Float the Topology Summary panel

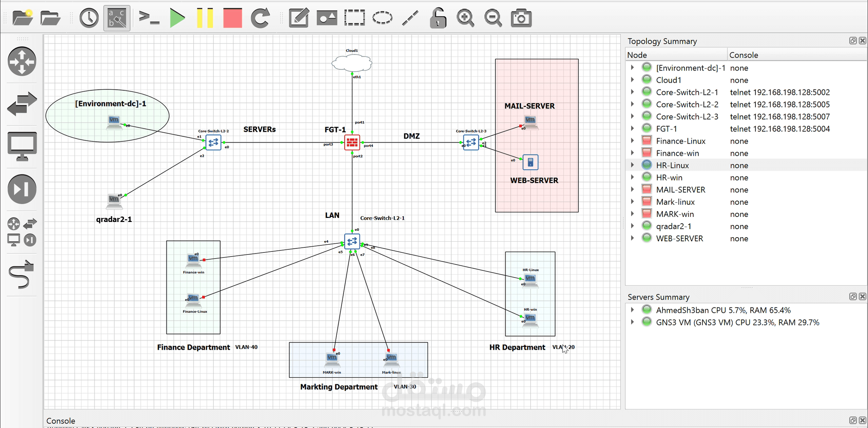pyautogui.click(x=853, y=41)
